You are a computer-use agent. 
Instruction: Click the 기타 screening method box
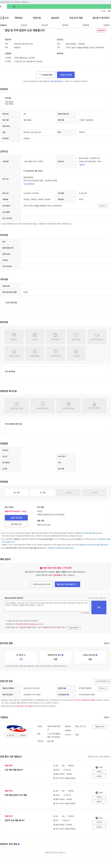(94, 493)
